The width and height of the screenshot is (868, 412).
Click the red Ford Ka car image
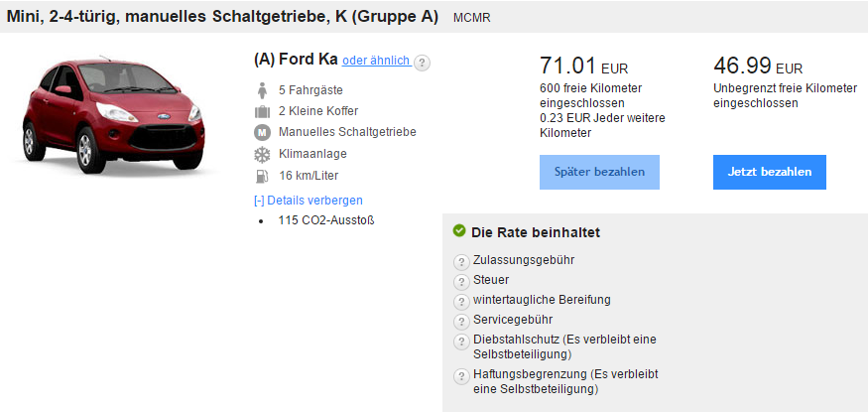click(113, 114)
